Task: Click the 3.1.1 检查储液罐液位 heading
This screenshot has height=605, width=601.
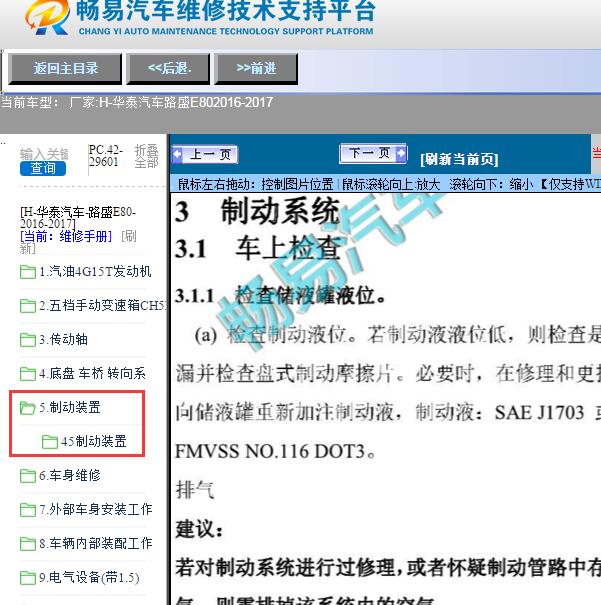Action: (x=280, y=296)
